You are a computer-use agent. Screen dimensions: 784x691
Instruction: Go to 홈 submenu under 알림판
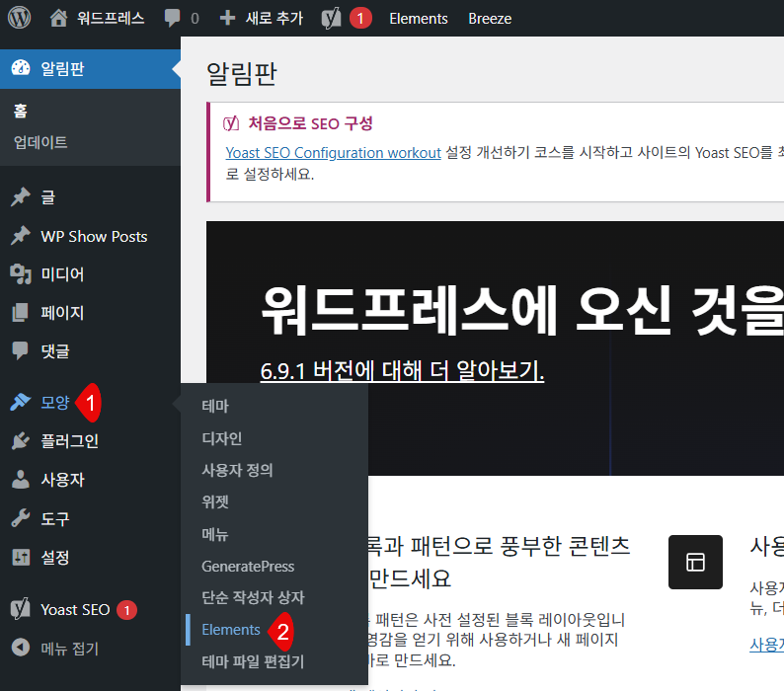click(21, 111)
